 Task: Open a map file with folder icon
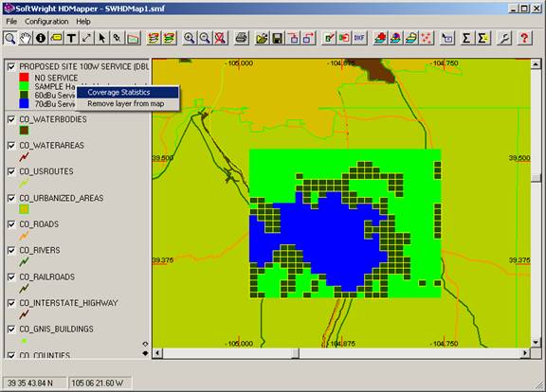point(262,38)
